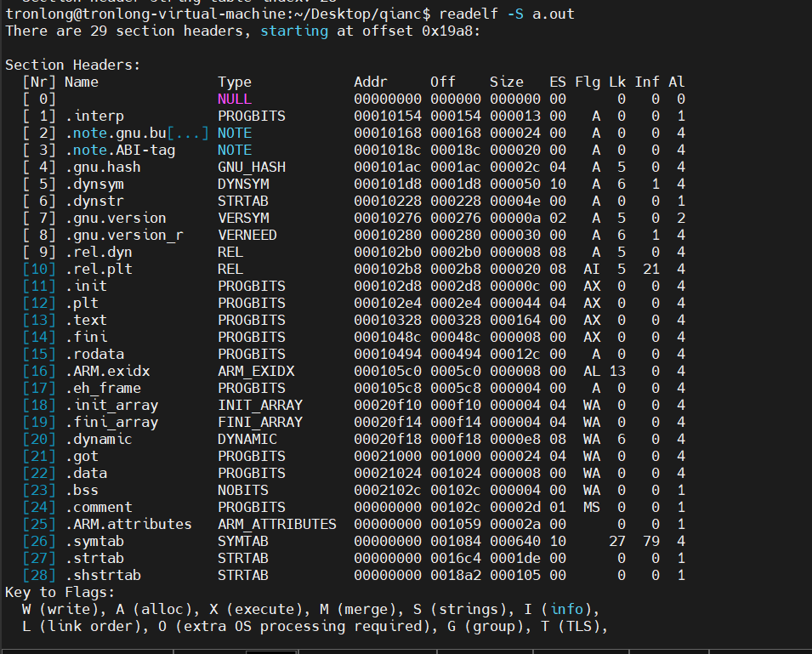Select the .eh_frame section name
Viewport: 812px width, 654px height.
pos(103,389)
